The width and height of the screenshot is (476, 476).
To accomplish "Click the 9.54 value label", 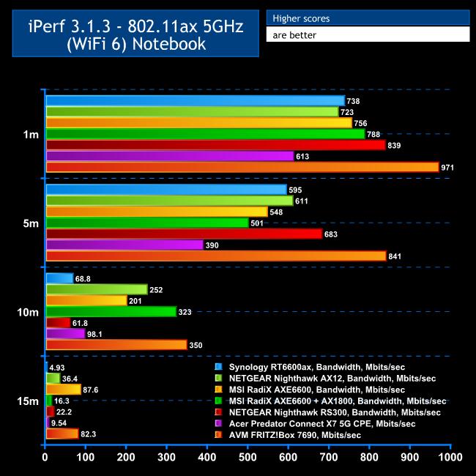I will pos(59,423).
